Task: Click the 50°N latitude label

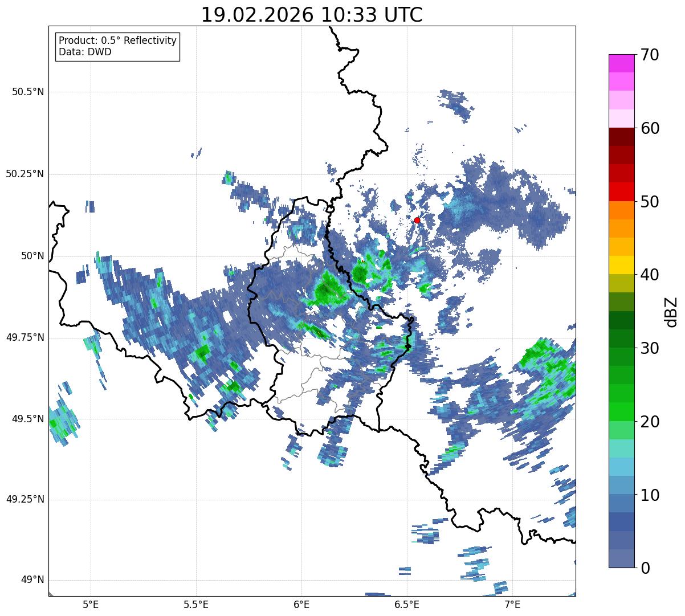Action: click(x=32, y=256)
